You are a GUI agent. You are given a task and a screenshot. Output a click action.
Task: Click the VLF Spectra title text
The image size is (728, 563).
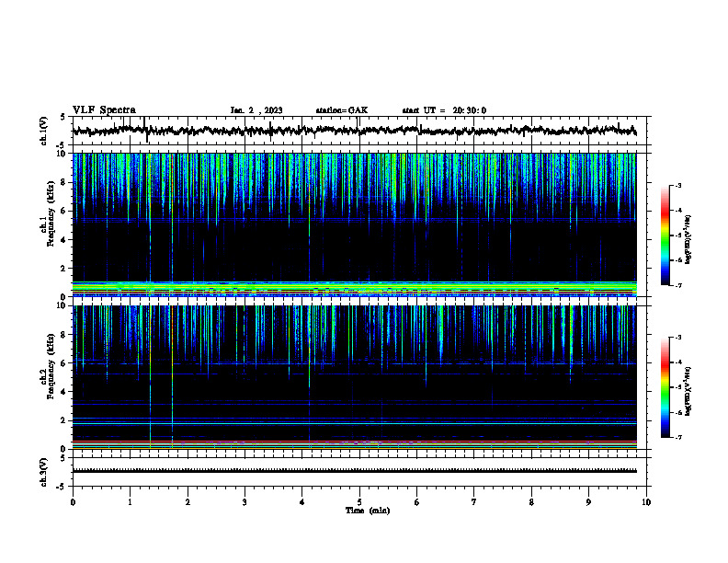coord(104,110)
